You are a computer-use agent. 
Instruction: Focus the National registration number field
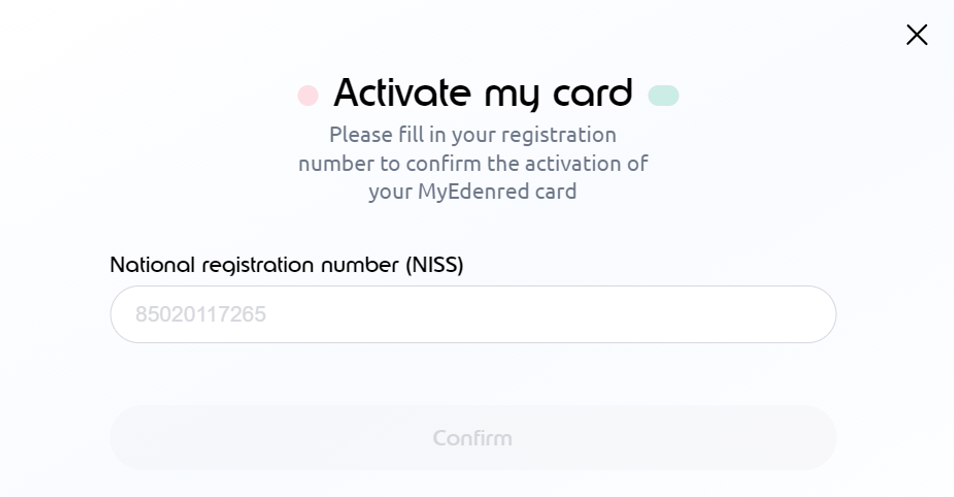[x=473, y=315]
